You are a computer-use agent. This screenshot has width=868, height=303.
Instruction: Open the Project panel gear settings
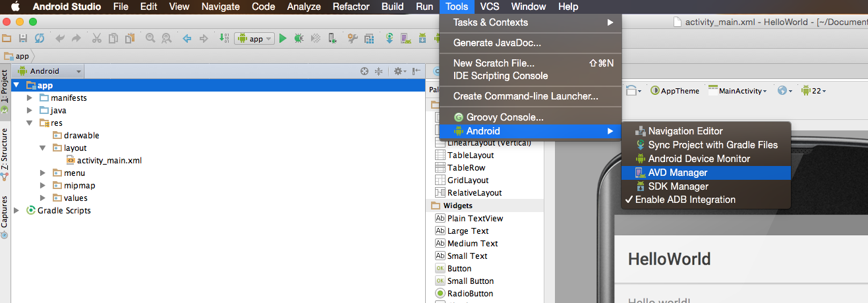click(x=399, y=71)
